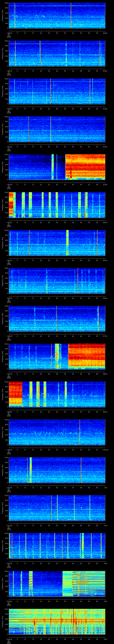
Task: Click the 1:56:00 start time label
Action: (9, 336)
